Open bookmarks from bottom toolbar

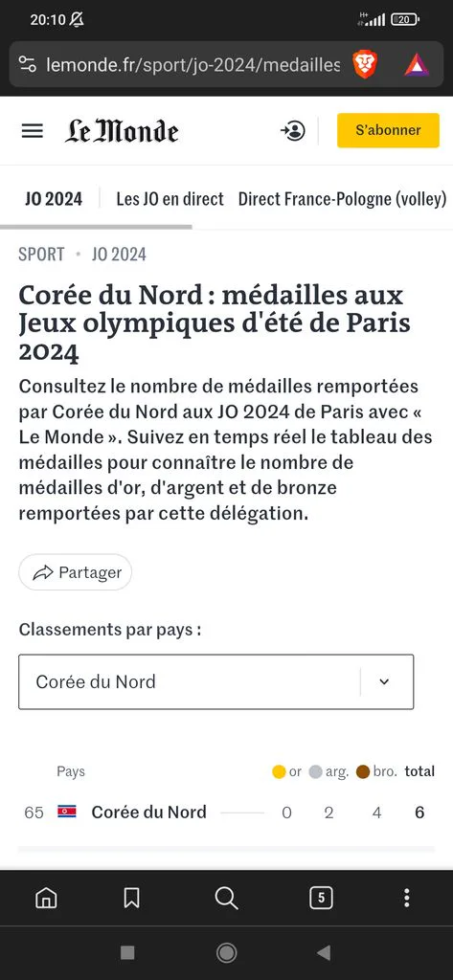(x=131, y=898)
